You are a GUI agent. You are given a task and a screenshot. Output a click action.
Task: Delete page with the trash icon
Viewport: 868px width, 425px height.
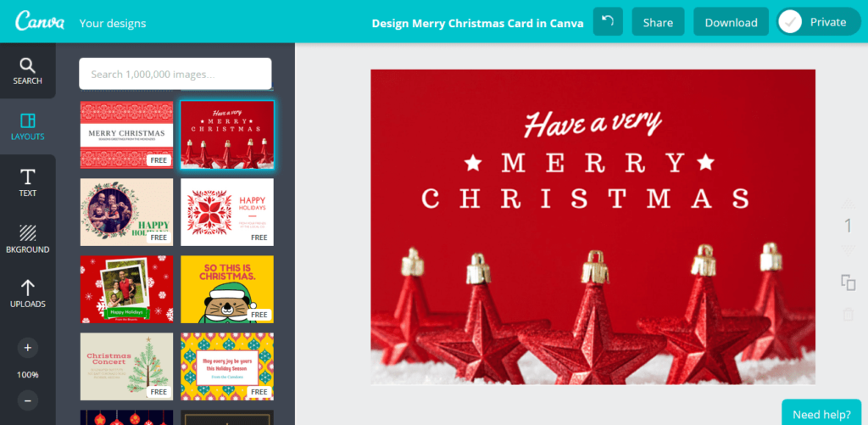[848, 315]
